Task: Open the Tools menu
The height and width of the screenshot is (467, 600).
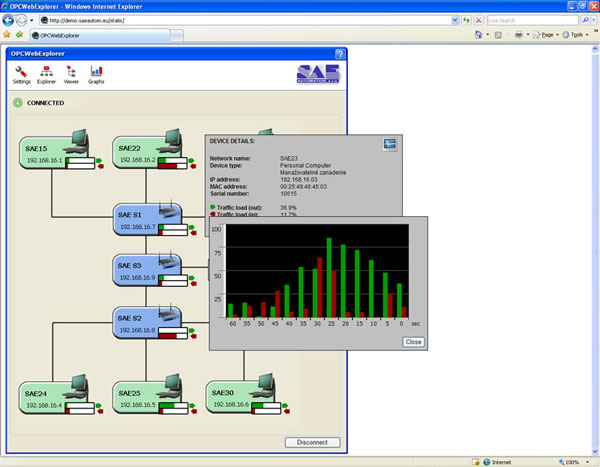Action: point(576,35)
